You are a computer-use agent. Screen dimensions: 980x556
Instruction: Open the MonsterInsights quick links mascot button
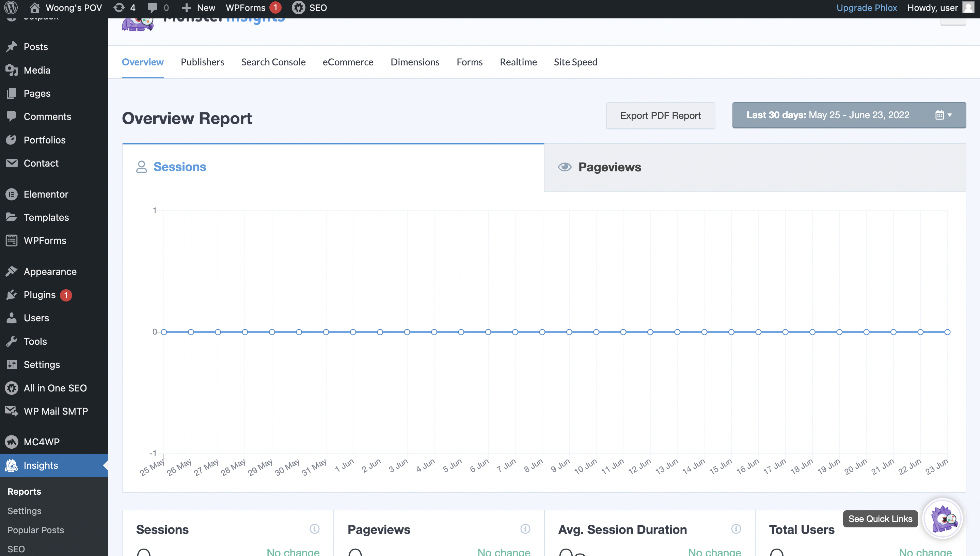[943, 519]
